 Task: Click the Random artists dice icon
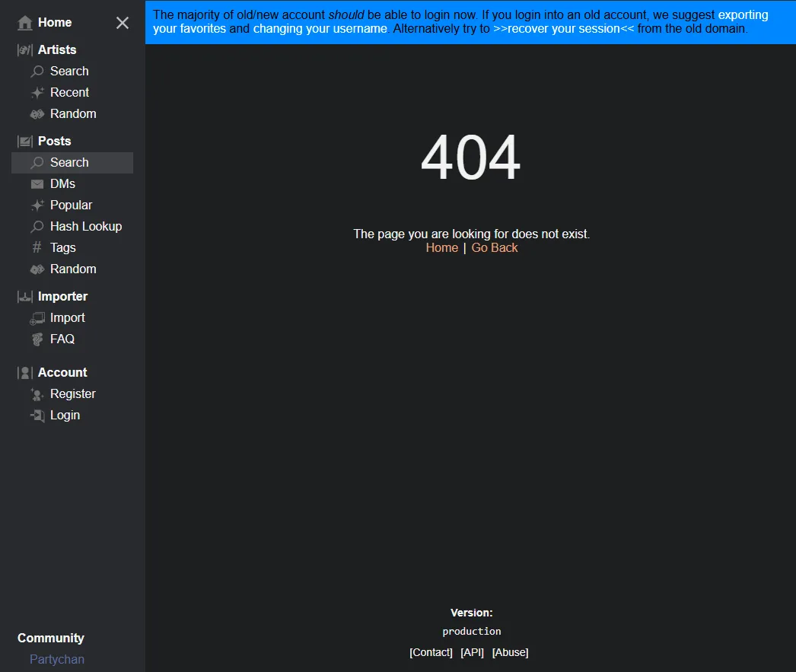point(37,113)
